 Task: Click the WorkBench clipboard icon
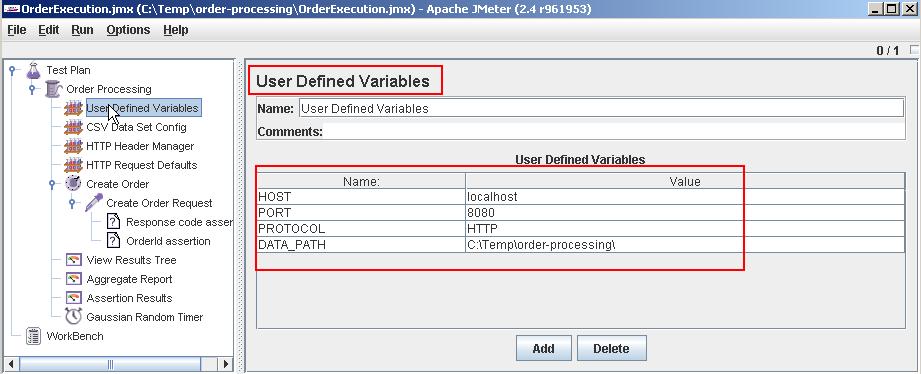click(33, 336)
